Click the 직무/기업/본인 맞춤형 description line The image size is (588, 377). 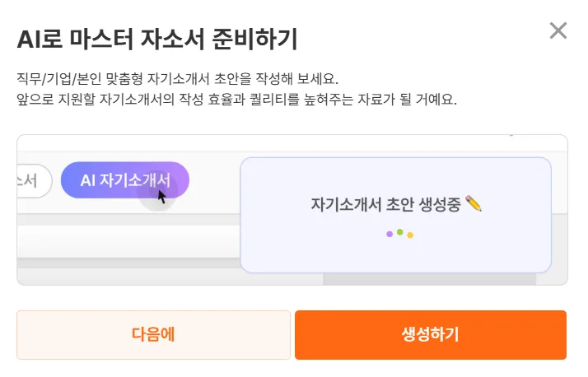click(x=177, y=79)
